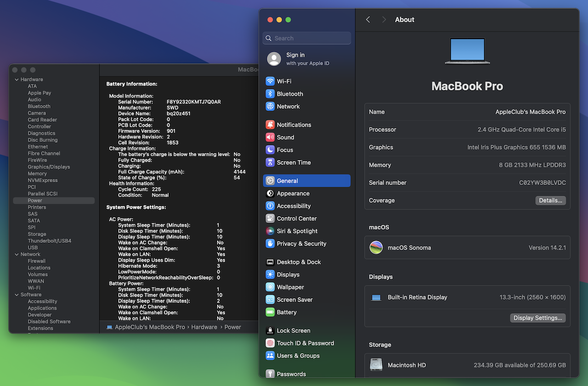Click AppleClub's MacBook Pro in path bar
The height and width of the screenshot is (386, 588).
(x=150, y=327)
